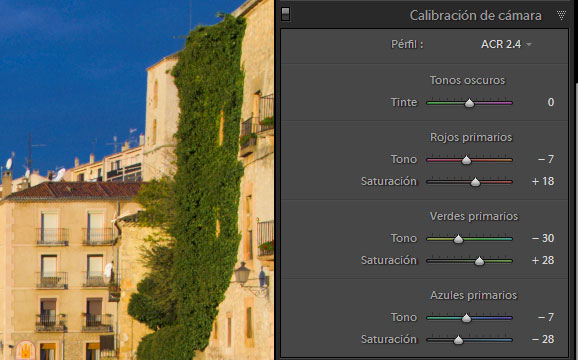Click the Azules Saturación value −28
This screenshot has width=578, height=360.
pyautogui.click(x=543, y=339)
